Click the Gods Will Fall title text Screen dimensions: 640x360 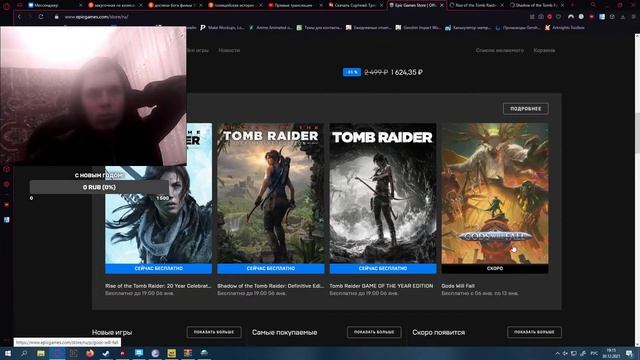(x=458, y=286)
